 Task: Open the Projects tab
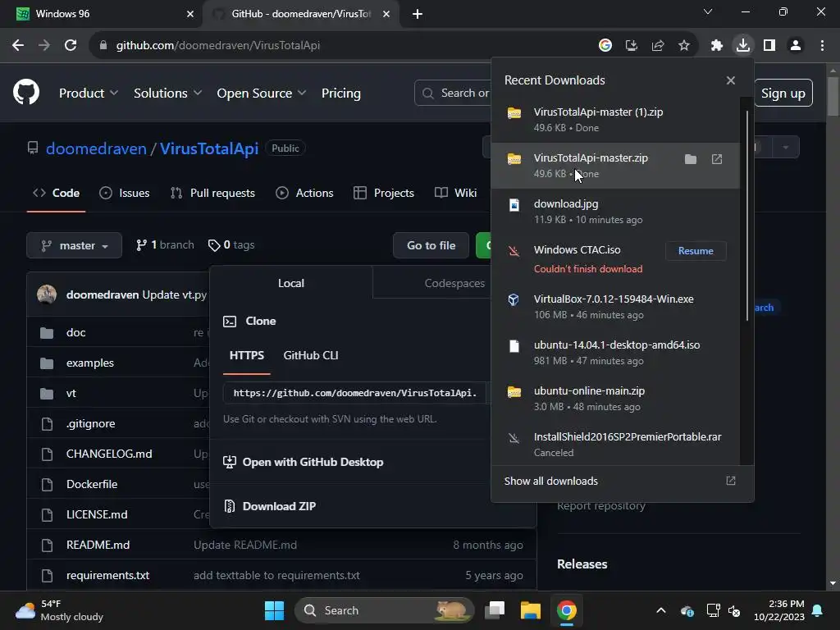tap(384, 193)
